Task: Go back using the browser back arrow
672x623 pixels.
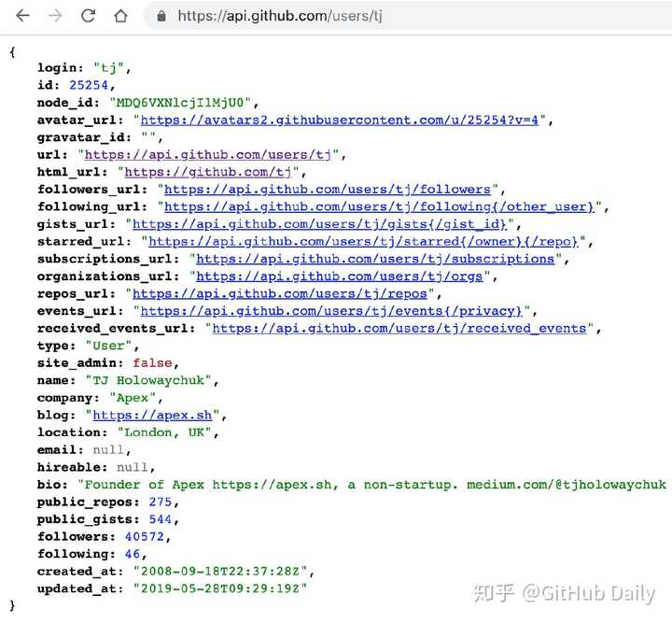Action: coord(22,16)
